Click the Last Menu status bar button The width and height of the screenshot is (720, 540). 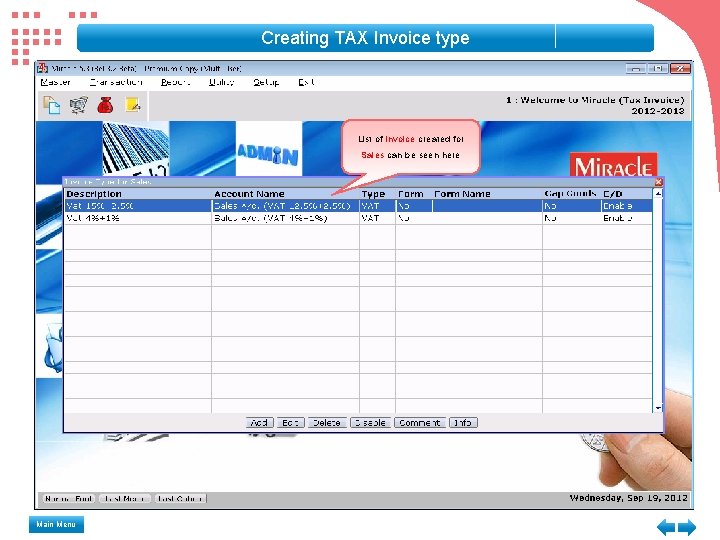[125, 499]
